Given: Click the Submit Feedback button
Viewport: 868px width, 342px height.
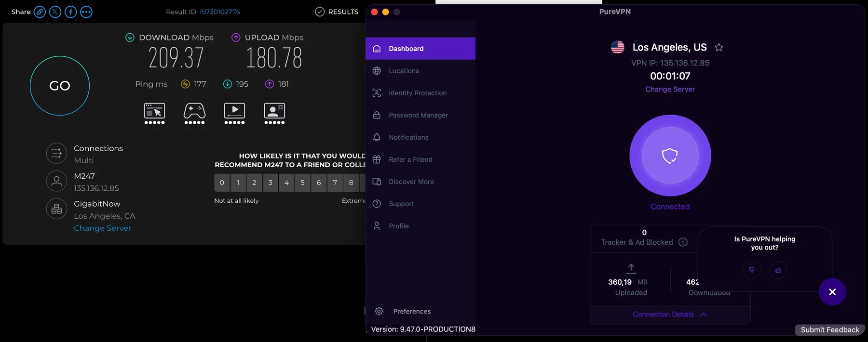Looking at the screenshot, I should pos(830,330).
